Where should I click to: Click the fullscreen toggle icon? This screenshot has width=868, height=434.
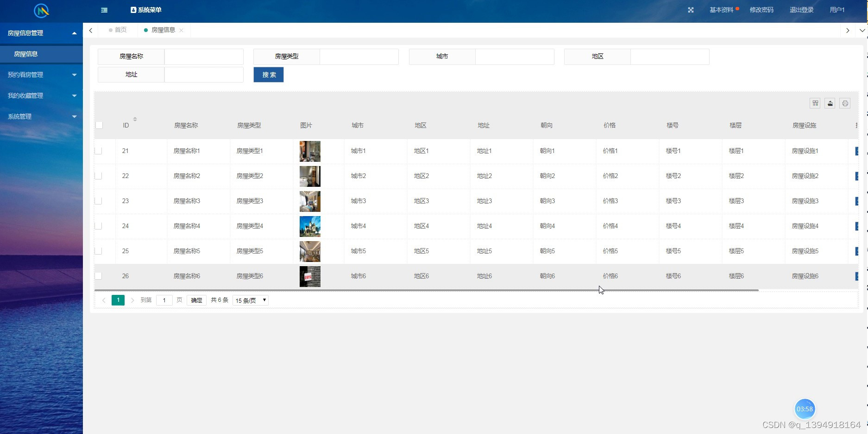(x=691, y=10)
